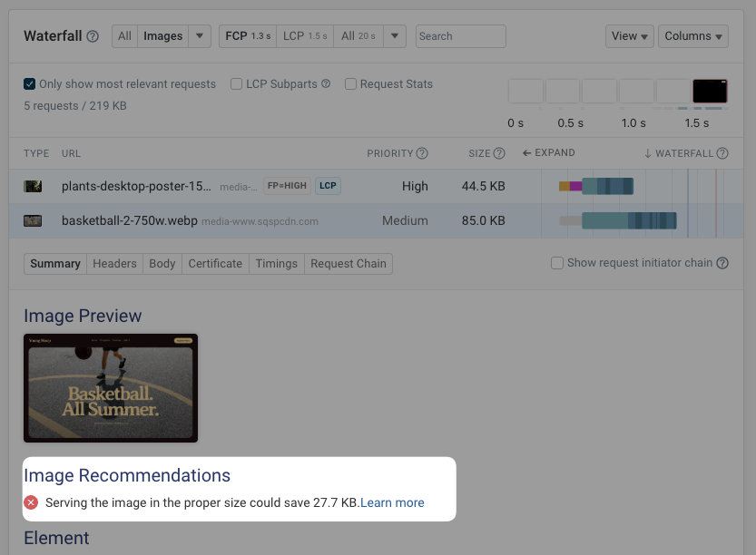Screen dimensions: 756x555
Task: Enable the LCP Subparts checkbox
Action: point(236,83)
